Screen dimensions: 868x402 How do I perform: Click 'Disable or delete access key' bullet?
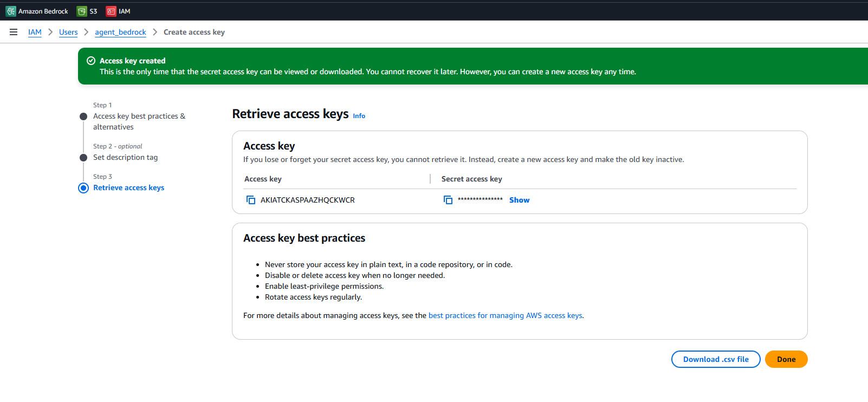[x=355, y=275]
